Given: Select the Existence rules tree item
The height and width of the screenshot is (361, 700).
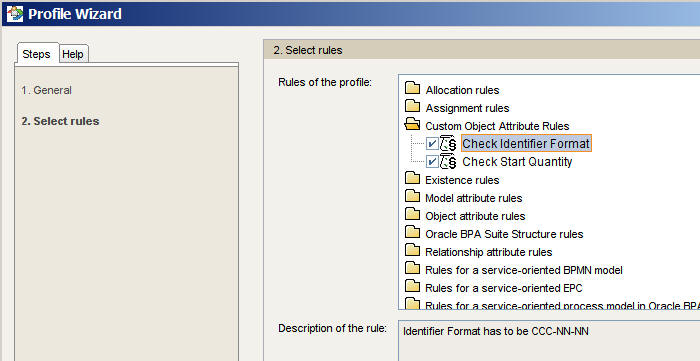Looking at the screenshot, I should tap(462, 180).
